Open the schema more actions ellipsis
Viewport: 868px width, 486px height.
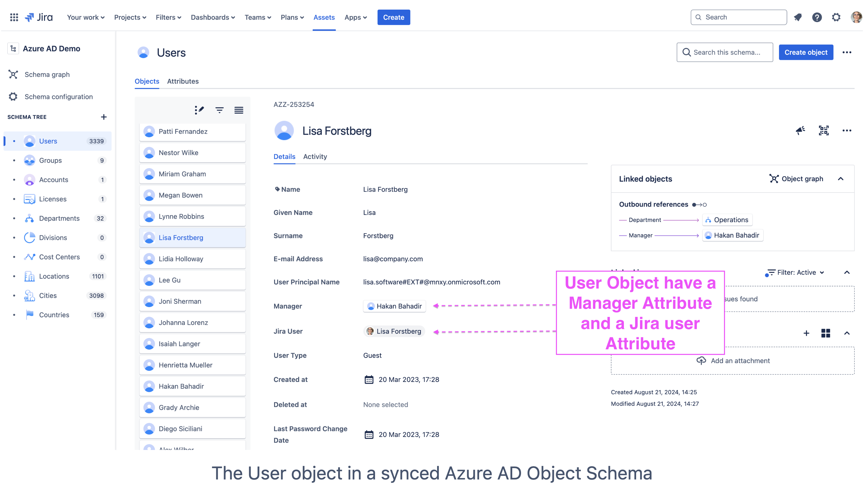point(847,52)
